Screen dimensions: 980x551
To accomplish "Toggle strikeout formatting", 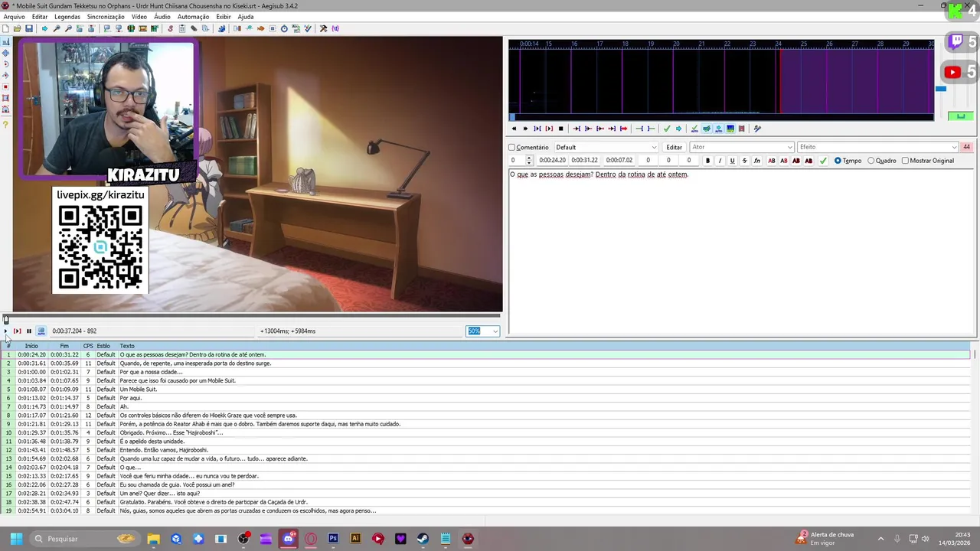I will (744, 161).
